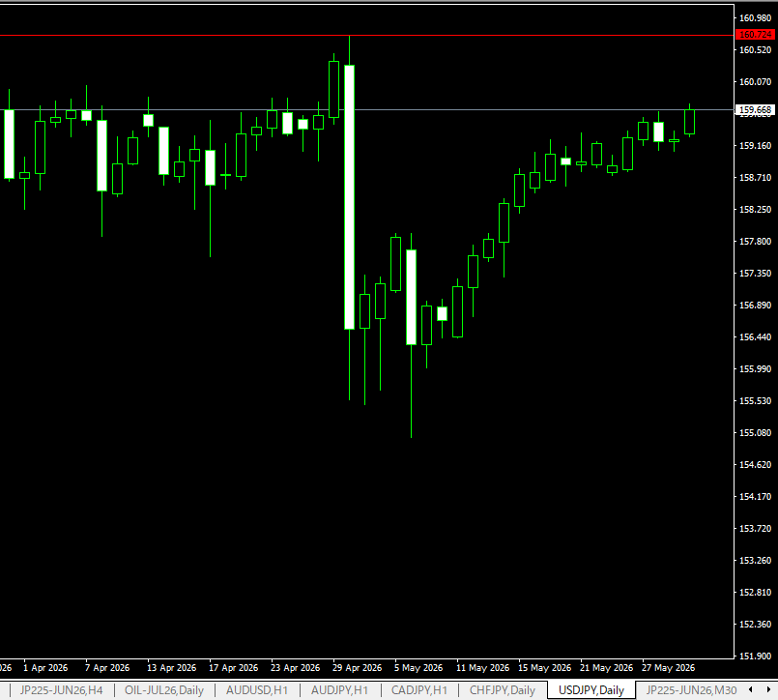This screenshot has width=778, height=700.
Task: Click the tab strip's right scroll arrow
Action: click(768, 689)
